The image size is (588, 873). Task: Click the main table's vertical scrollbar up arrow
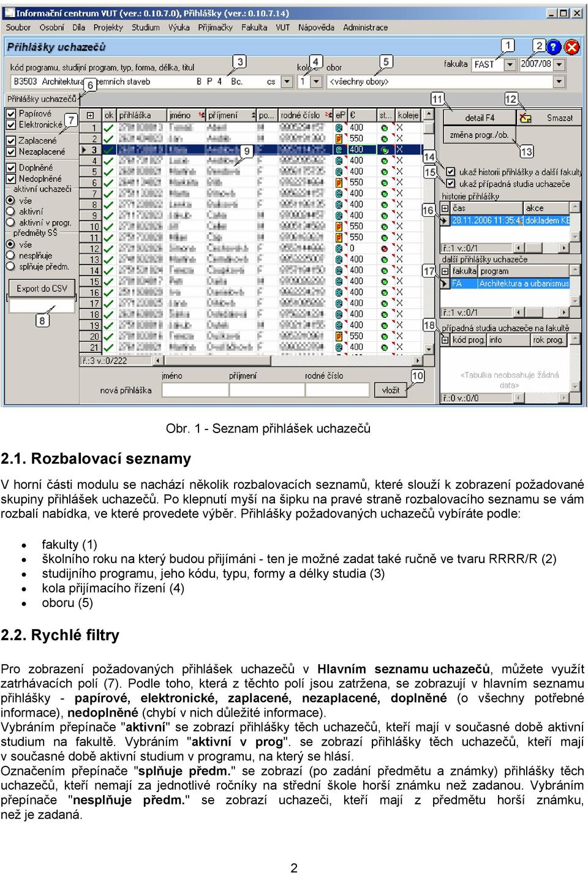point(429,115)
